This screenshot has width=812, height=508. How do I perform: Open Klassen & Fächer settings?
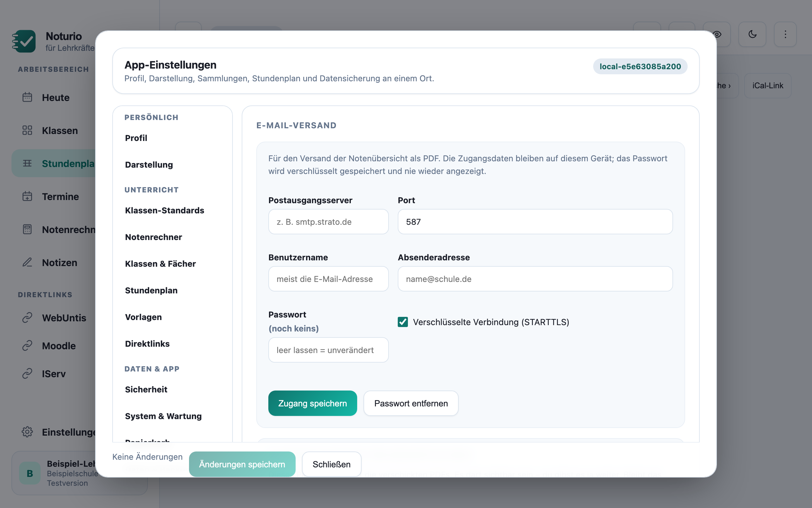(x=173, y=264)
